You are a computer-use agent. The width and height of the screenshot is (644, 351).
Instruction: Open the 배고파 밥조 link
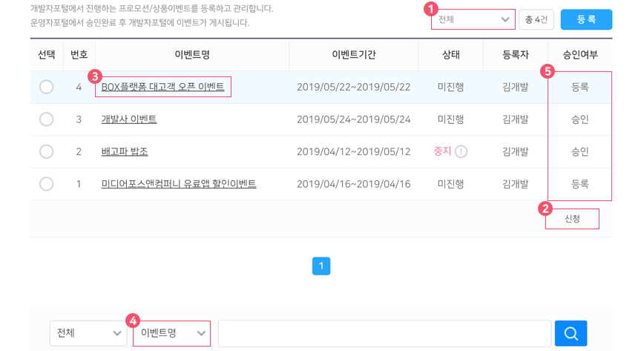[125, 151]
